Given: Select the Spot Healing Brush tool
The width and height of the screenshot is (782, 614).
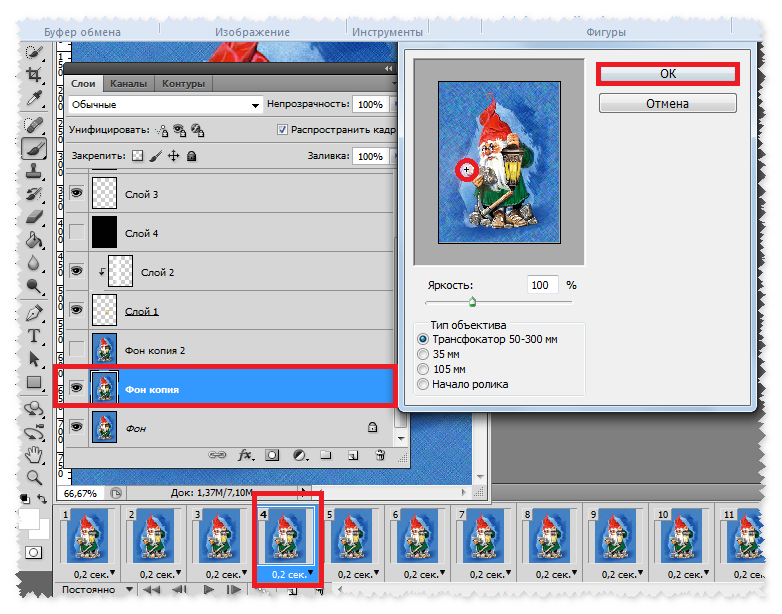Looking at the screenshot, I should click(x=34, y=124).
